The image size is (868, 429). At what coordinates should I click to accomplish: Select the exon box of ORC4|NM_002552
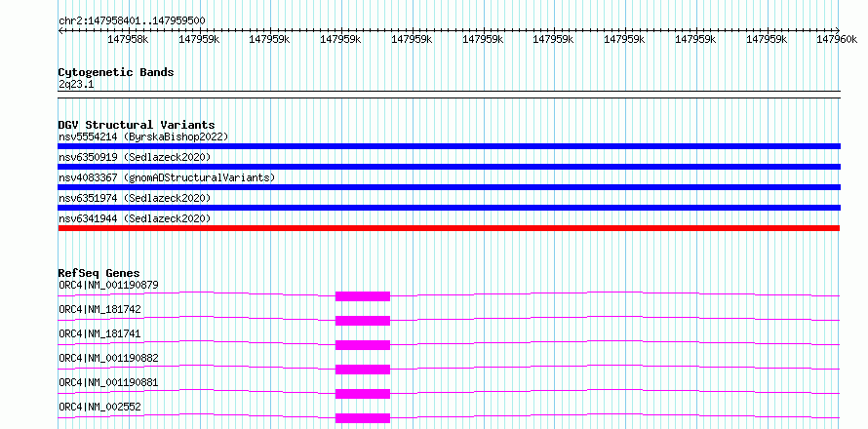(x=363, y=418)
